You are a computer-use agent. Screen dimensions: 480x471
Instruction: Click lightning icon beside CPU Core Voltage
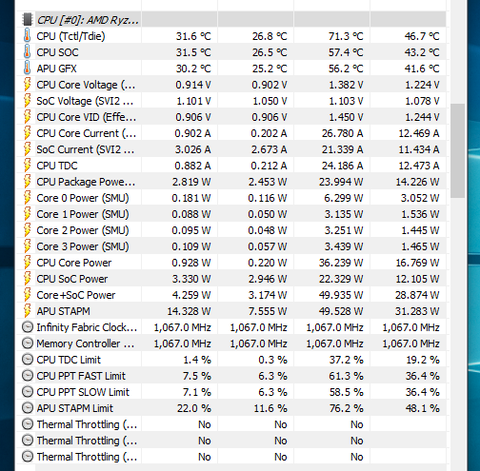pos(27,85)
